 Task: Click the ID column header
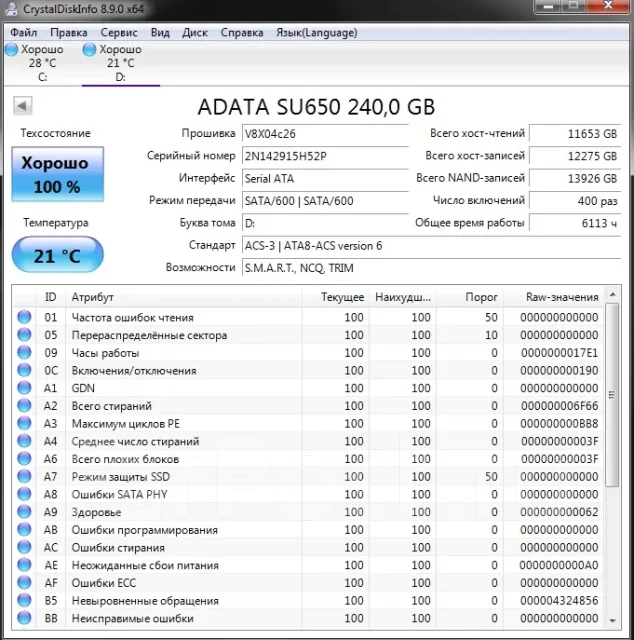50,297
